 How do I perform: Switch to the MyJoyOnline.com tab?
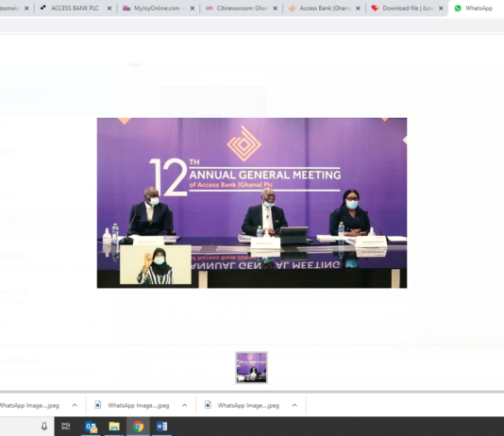tap(158, 8)
